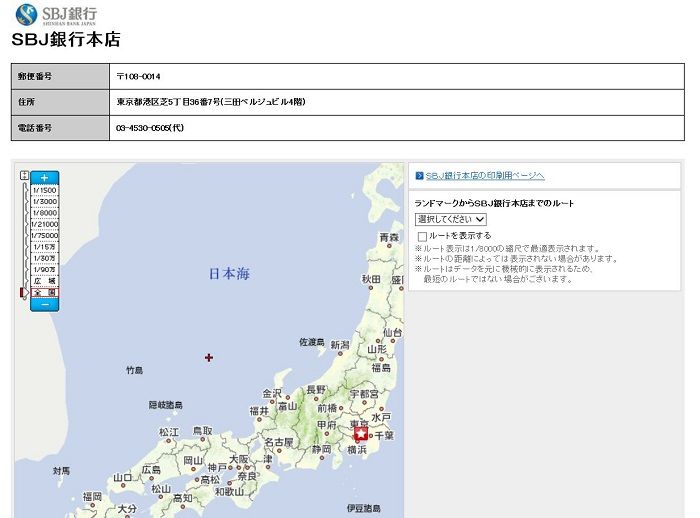Click the SBJ銀行本店 page heading
Screen dimensions: 700x518
point(66,39)
